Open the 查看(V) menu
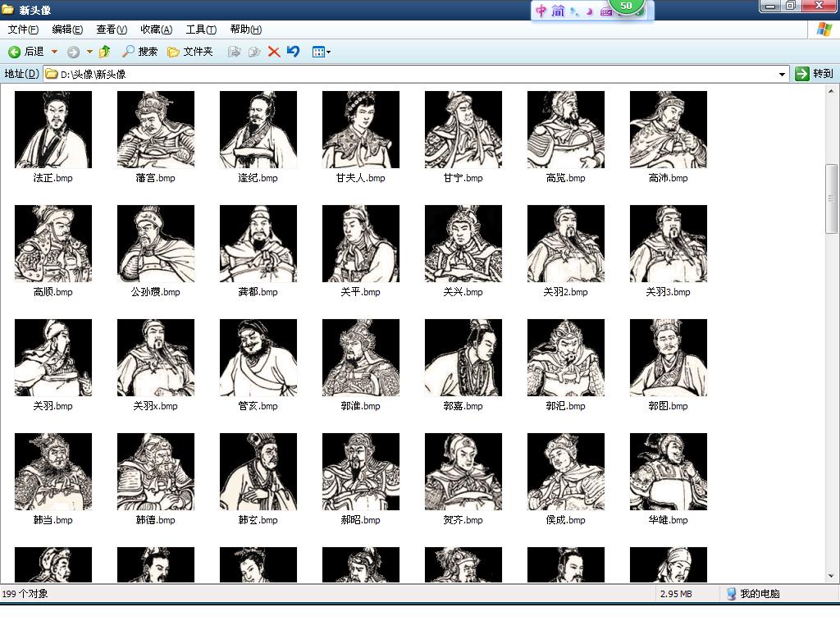 click(112, 30)
